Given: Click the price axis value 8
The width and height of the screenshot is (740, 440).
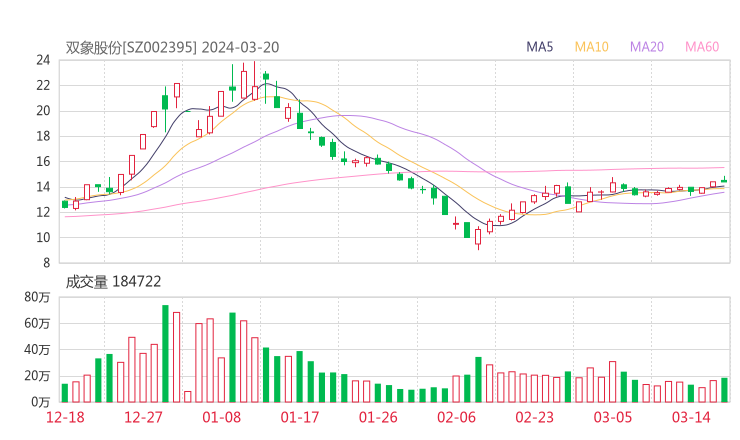Looking at the screenshot, I should (46, 263).
